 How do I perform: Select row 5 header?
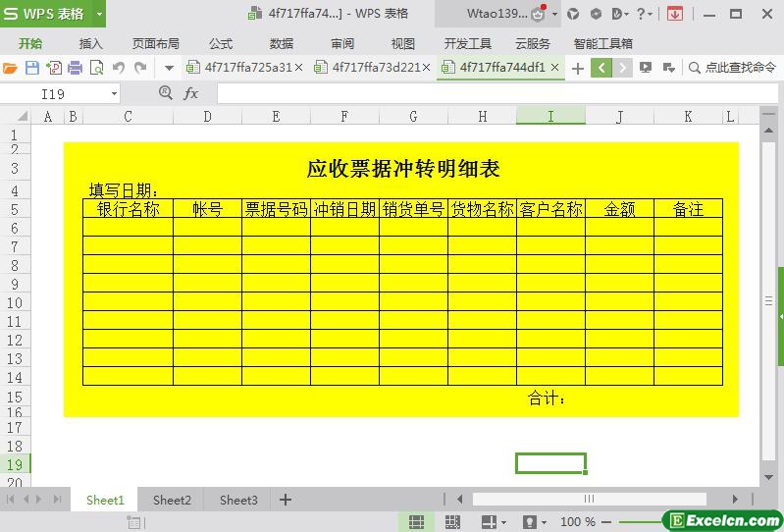[15, 209]
